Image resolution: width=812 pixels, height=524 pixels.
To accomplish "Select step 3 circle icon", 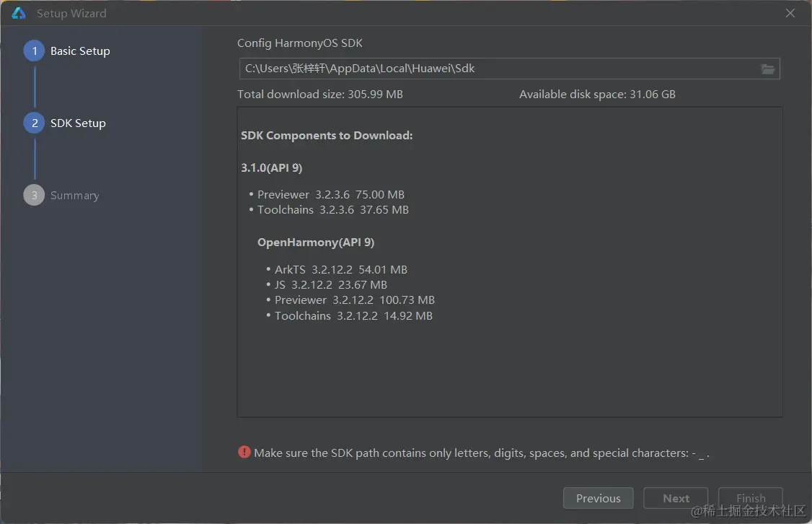I will 34,196.
